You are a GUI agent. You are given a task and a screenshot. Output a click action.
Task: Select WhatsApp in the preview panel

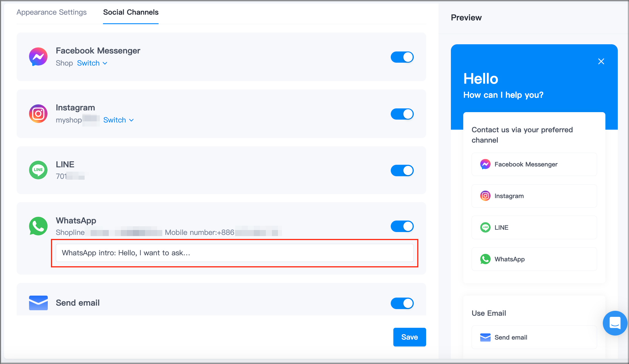[534, 259]
